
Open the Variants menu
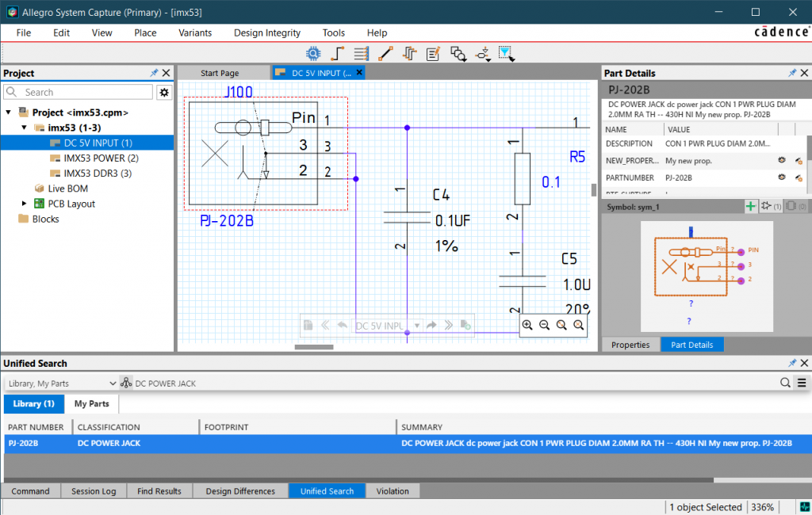pos(195,32)
